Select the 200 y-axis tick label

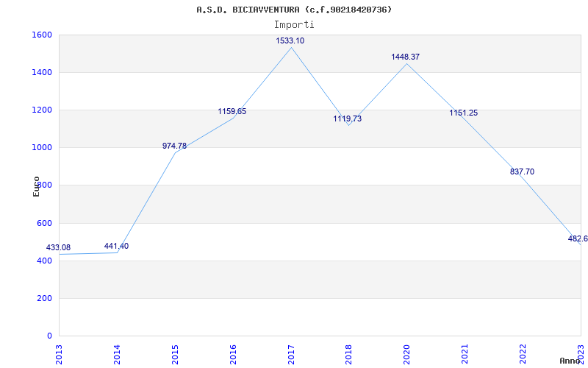pyautogui.click(x=45, y=299)
